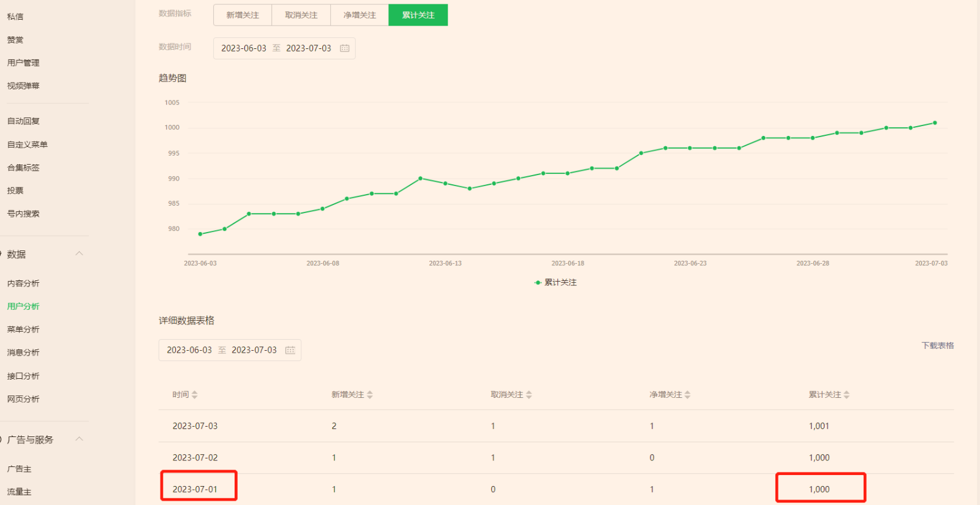Click top date range field 2023-06-03
This screenshot has width=980, height=505.
(x=244, y=48)
